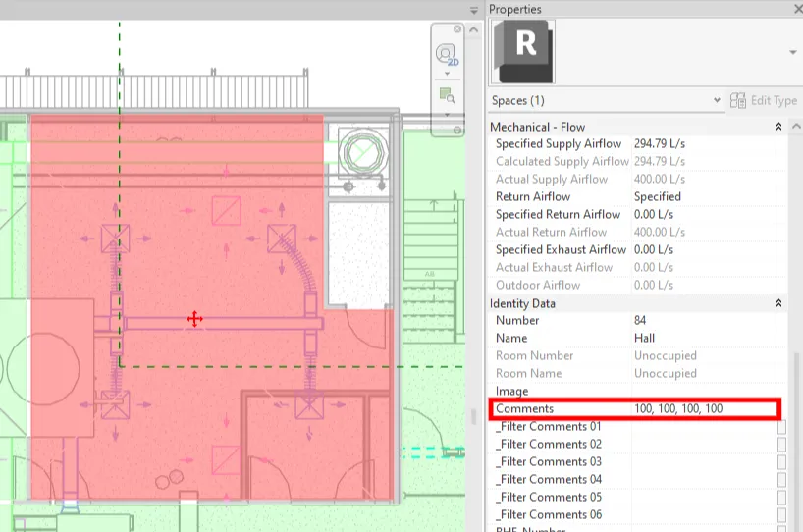The image size is (803, 532).
Task: Close the Properties palette
Action: 794,9
